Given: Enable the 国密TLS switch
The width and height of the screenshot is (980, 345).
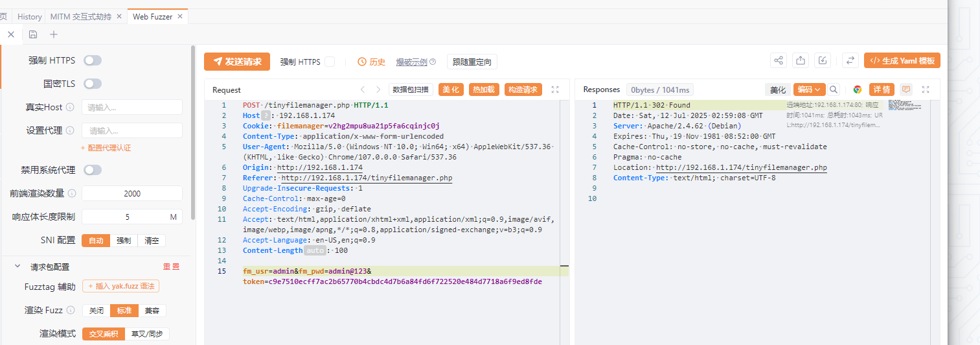Looking at the screenshot, I should (93, 84).
